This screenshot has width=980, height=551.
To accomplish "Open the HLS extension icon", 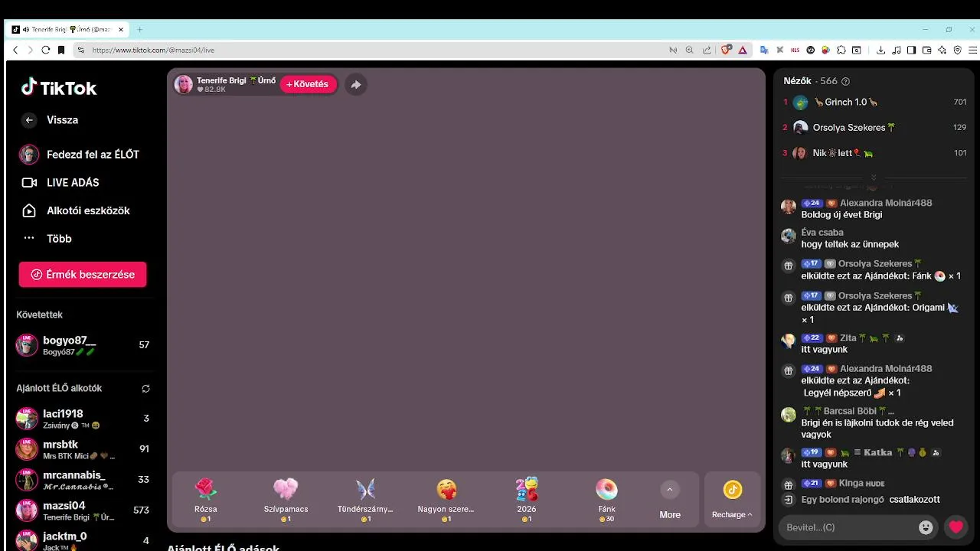I will (x=795, y=50).
